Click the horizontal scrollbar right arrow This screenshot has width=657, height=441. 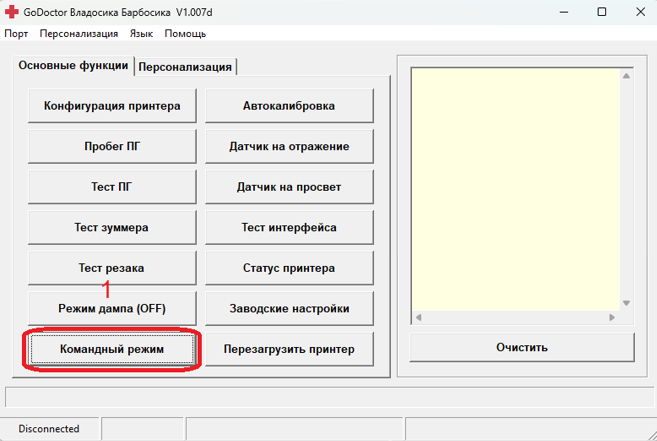pyautogui.click(x=612, y=318)
